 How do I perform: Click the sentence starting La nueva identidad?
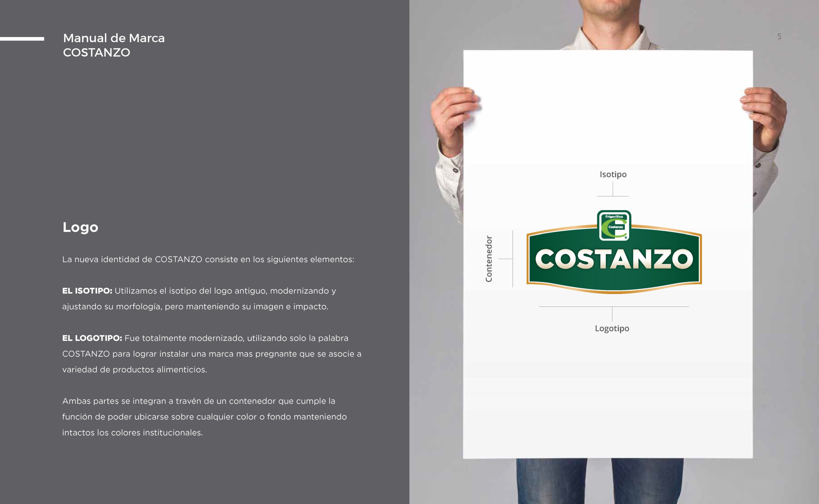point(208,259)
